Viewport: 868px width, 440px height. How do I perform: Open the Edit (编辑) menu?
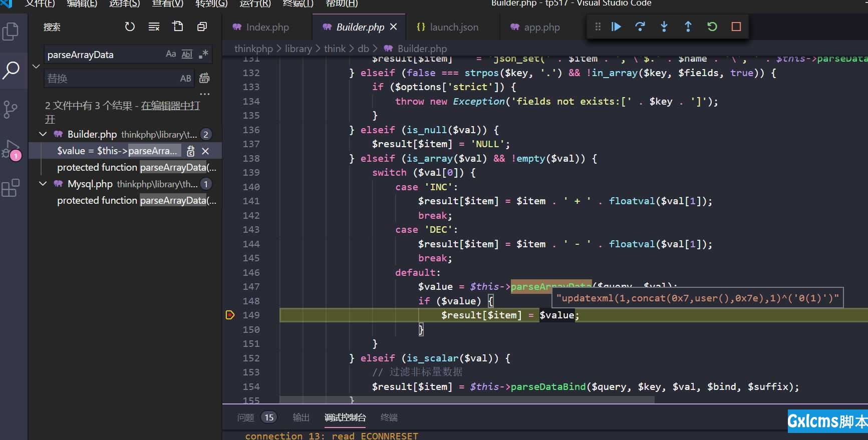click(x=82, y=4)
